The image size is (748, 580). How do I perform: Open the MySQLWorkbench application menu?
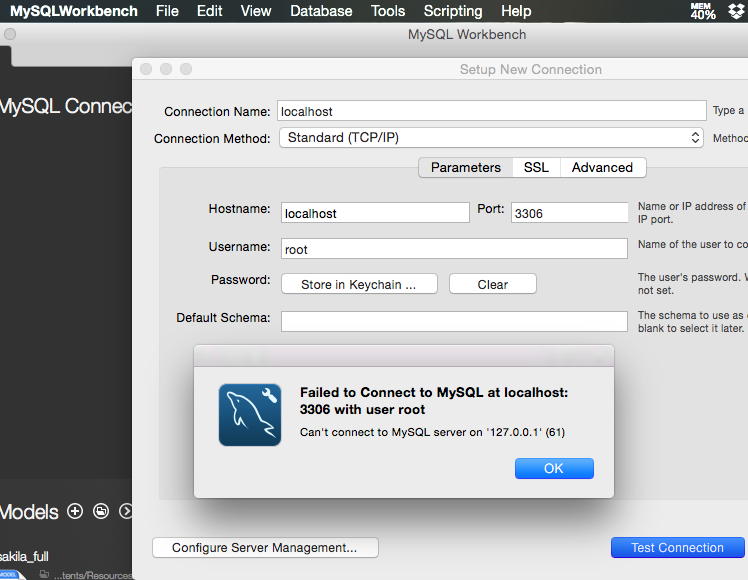click(x=73, y=11)
